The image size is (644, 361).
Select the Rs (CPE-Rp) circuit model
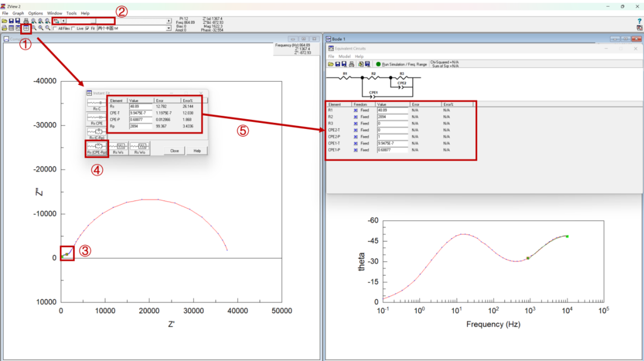(x=97, y=148)
